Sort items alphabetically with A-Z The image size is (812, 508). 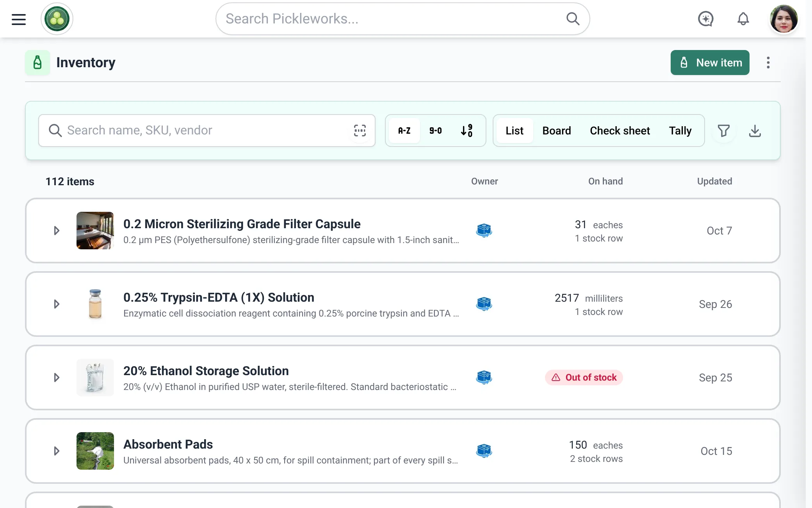tap(404, 131)
